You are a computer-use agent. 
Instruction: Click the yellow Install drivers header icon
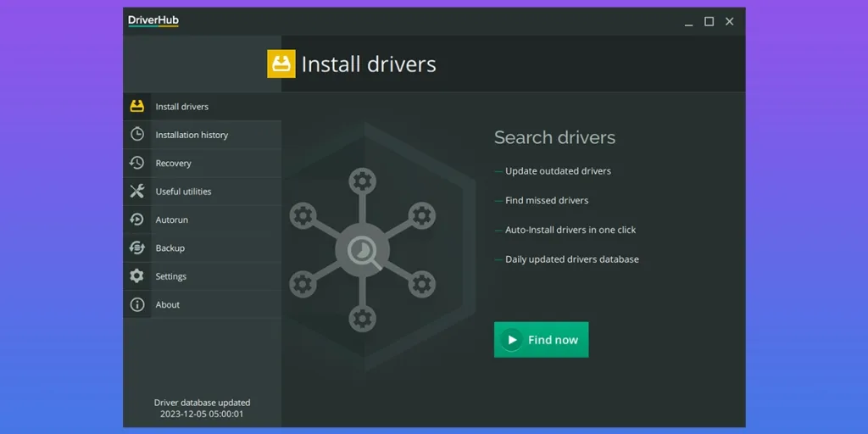[281, 64]
